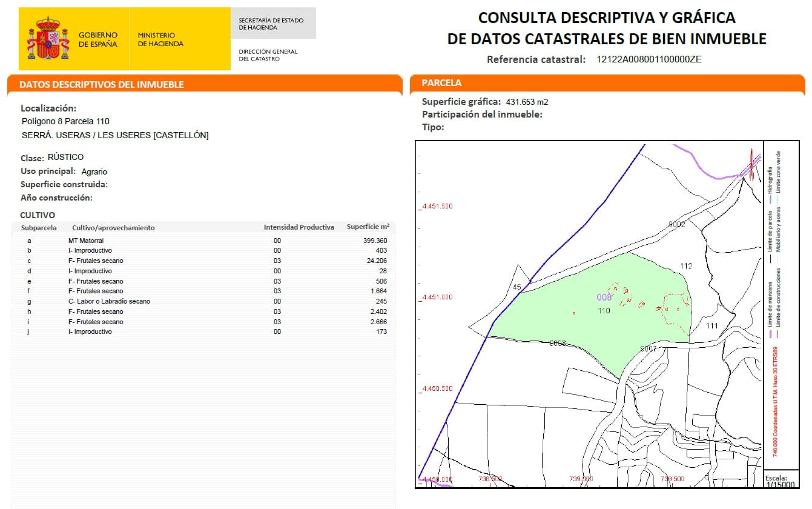Click the "Superficie construida:" label
Screen dimensions: 812x509
pos(64,184)
